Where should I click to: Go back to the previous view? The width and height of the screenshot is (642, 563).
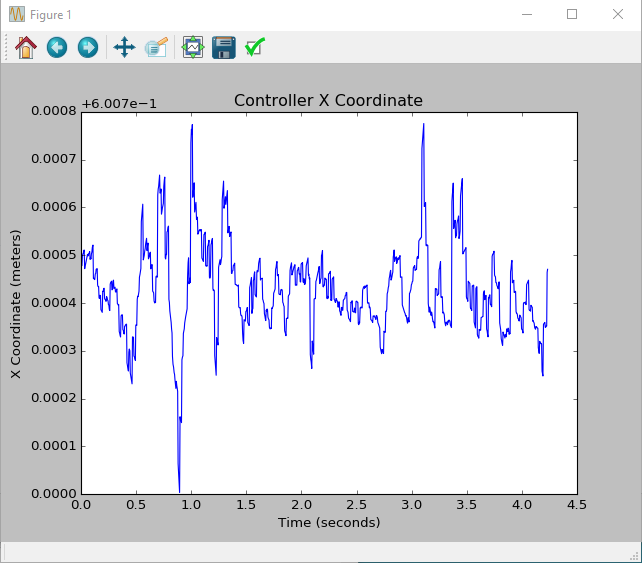(x=57, y=47)
